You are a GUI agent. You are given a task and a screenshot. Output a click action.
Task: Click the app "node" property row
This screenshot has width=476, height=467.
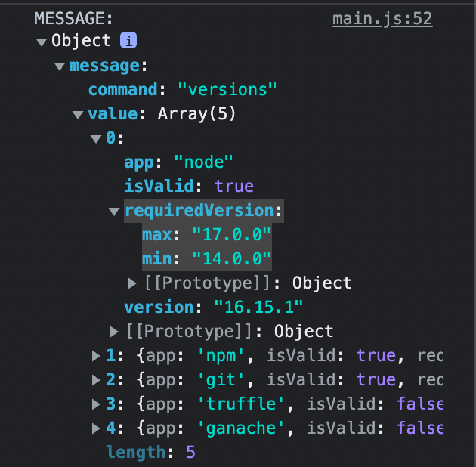click(x=178, y=162)
